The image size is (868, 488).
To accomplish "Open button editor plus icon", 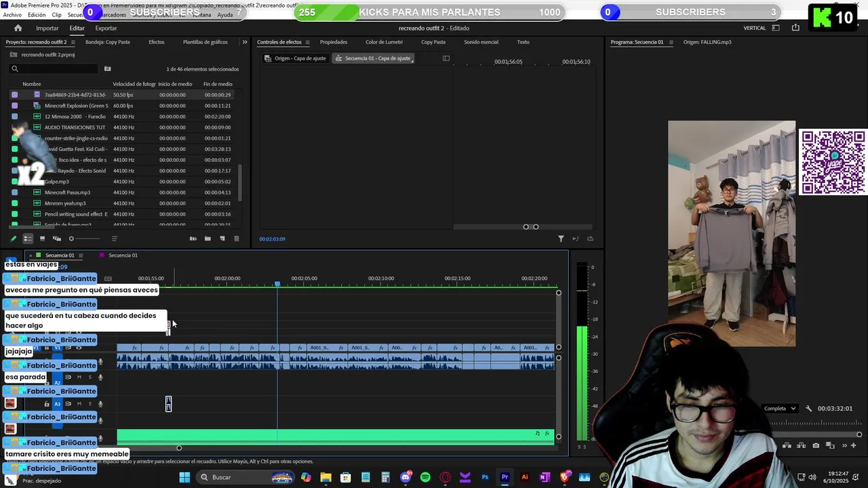I will (853, 445).
